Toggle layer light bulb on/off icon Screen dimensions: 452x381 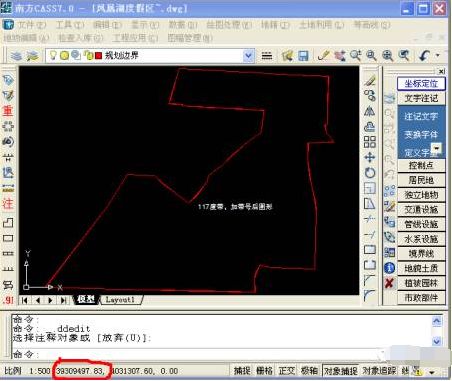53,55
